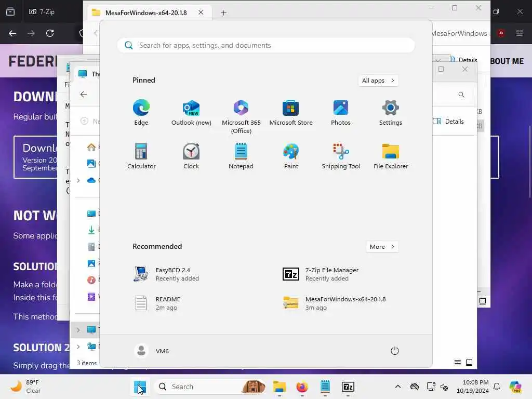Open clock showing 10:08 PM
Image resolution: width=532 pixels, height=399 pixels.
472,387
